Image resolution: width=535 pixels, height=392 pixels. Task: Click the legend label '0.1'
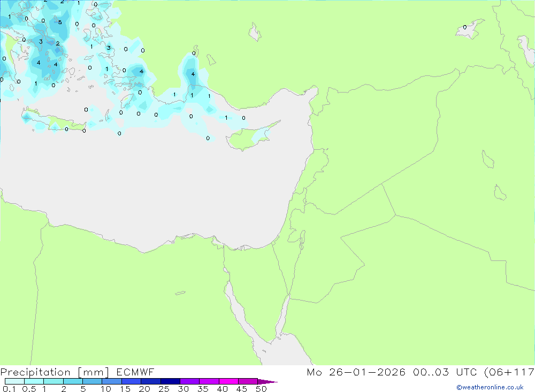coord(9,389)
